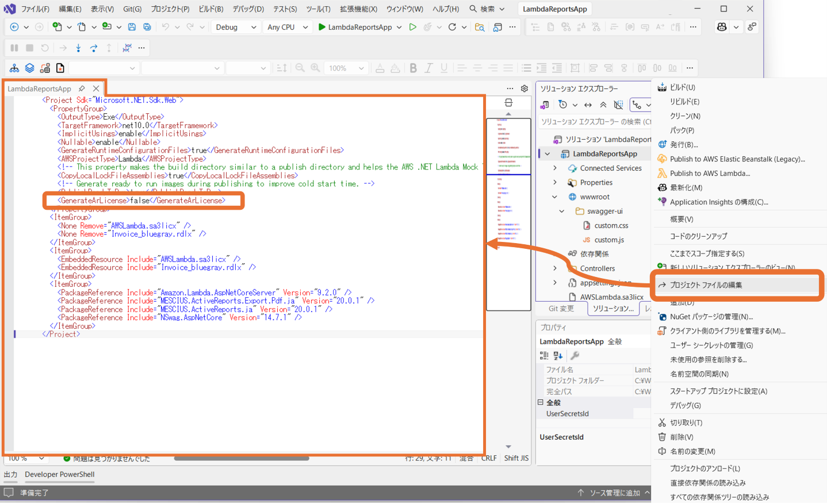Click the 検索 search button in title bar
Screen dimensions: 827x504
pos(487,9)
